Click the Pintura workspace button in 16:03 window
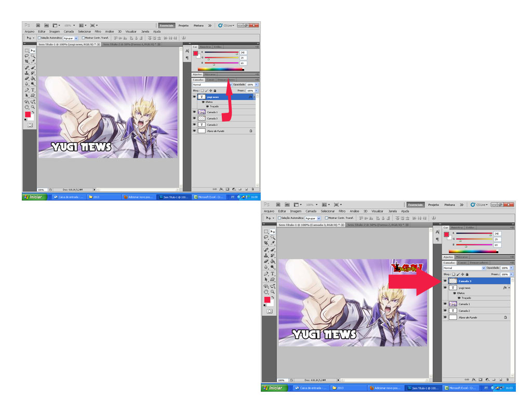Screen dimensions: 532x399 pos(449,205)
